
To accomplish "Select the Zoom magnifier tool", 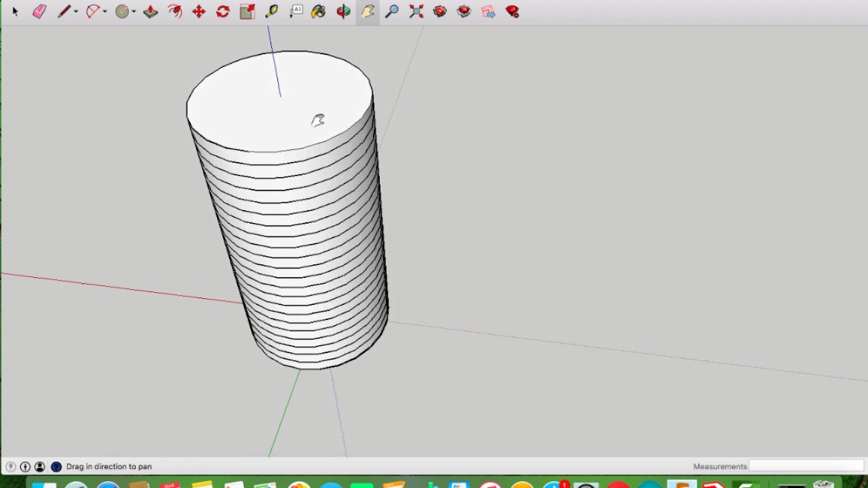I will coord(391,12).
